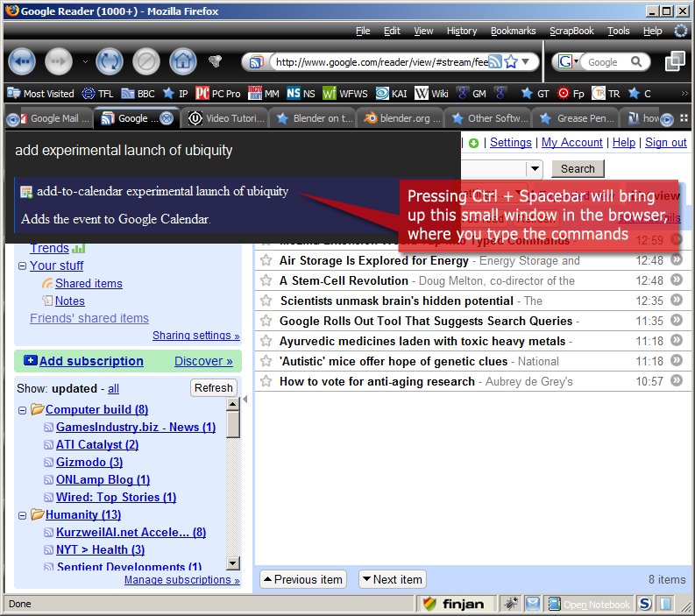The image size is (695, 616).
Task: Open the Reader search scope dropdown
Action: (535, 168)
